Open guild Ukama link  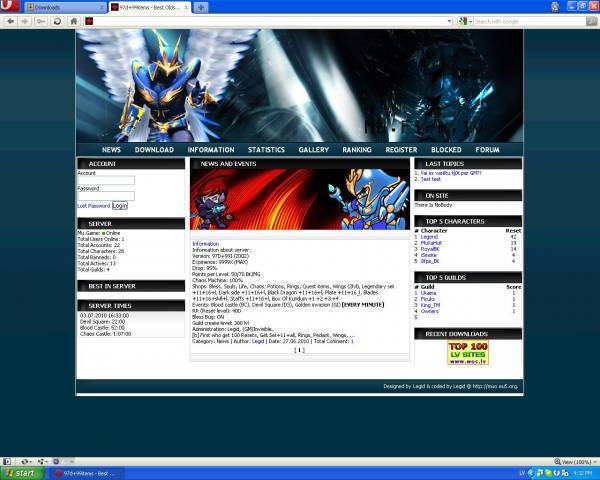(428, 293)
